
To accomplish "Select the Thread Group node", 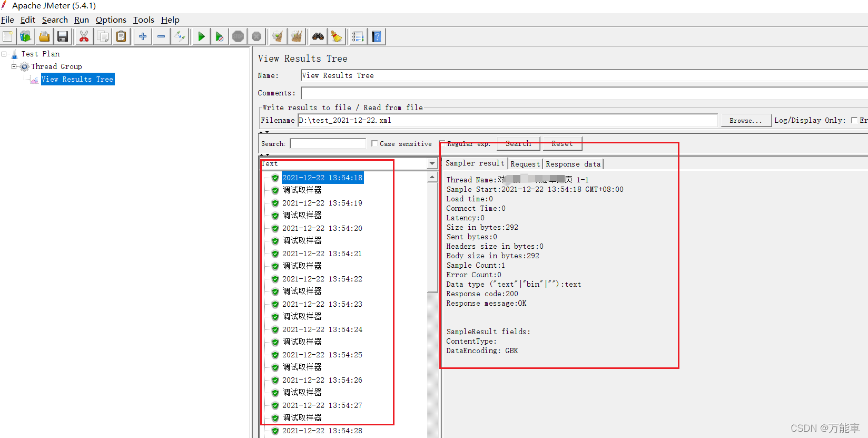I will [56, 66].
